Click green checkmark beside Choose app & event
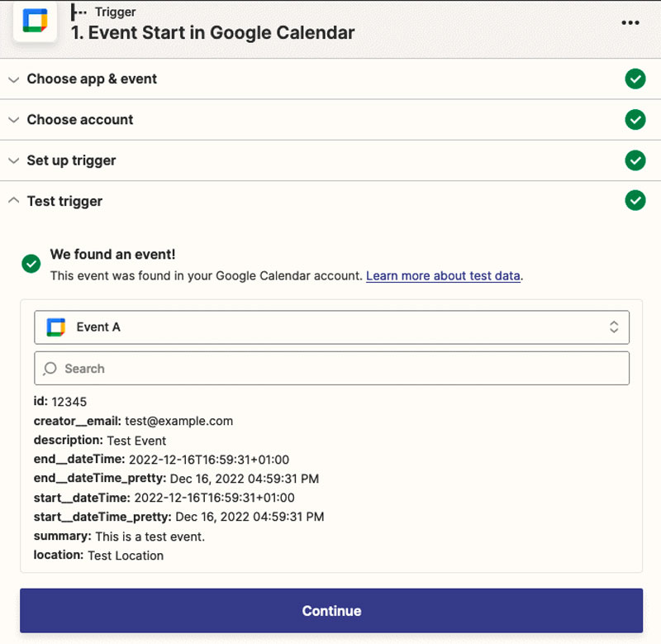 tap(635, 79)
